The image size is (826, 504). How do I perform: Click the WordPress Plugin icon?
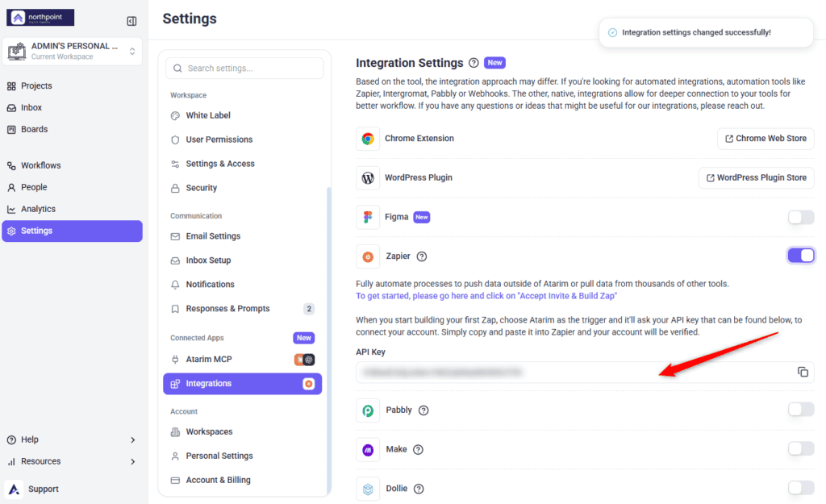(x=368, y=178)
